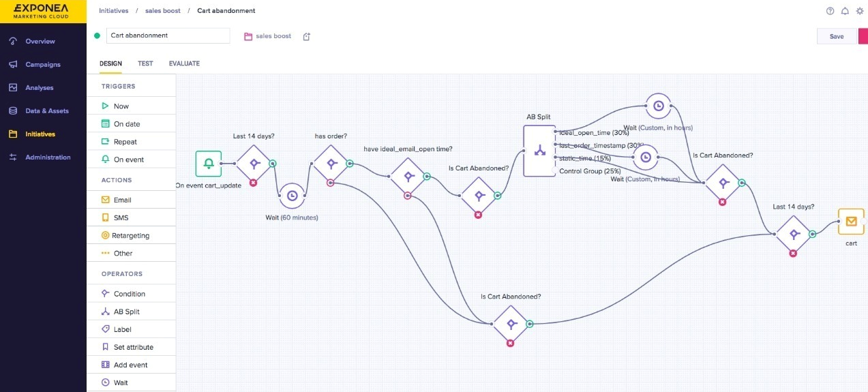This screenshot has width=868, height=392.
Task: Select the Condition operator
Action: pos(131,294)
